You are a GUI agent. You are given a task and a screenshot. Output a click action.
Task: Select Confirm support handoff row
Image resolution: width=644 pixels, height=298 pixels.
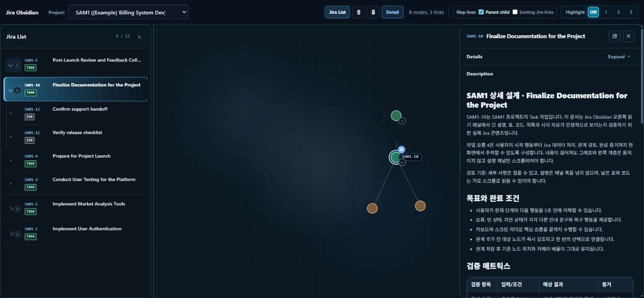point(76,113)
